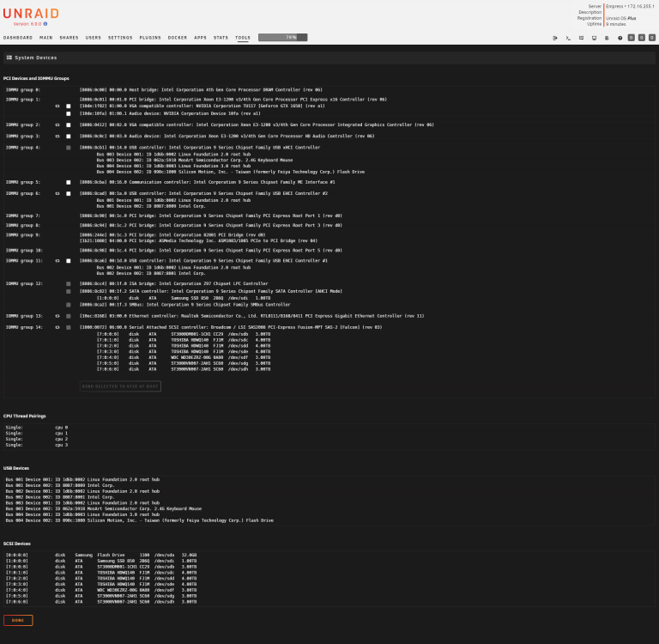Check the Z97 Chipset LPC Controller ISA bridge box
Viewport: 659px width, 644px height.
click(x=69, y=284)
